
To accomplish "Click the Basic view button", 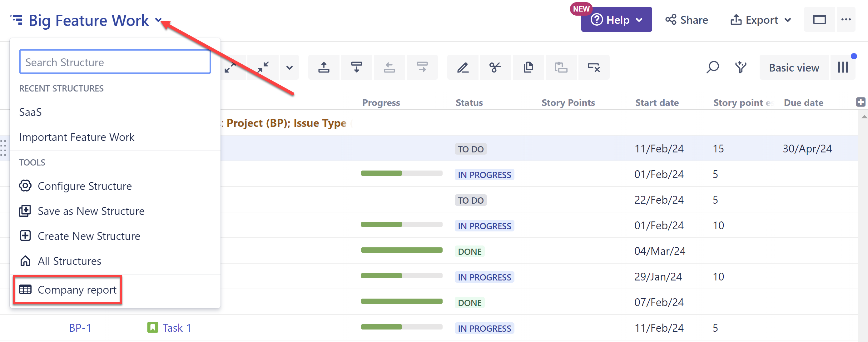I will (794, 67).
